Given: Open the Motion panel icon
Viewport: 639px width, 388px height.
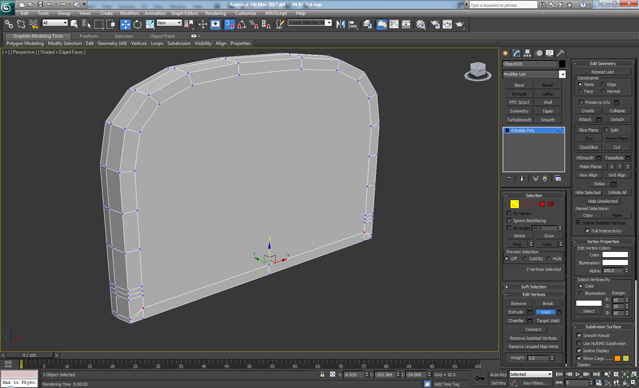Looking at the screenshot, I should coord(539,53).
